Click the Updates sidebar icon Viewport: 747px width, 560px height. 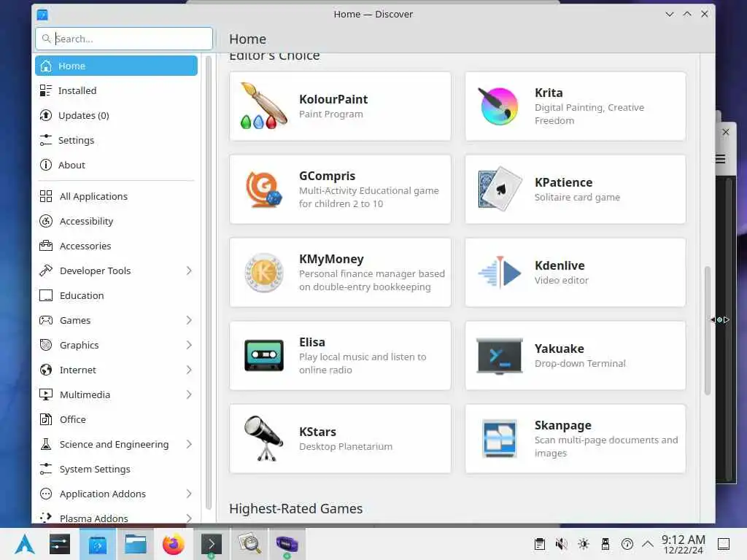pos(46,115)
